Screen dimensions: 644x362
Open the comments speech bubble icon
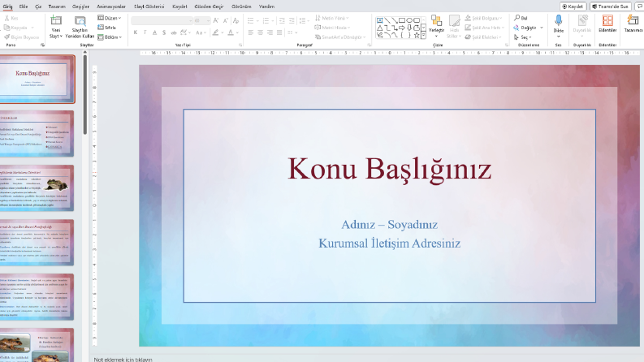[x=639, y=6]
